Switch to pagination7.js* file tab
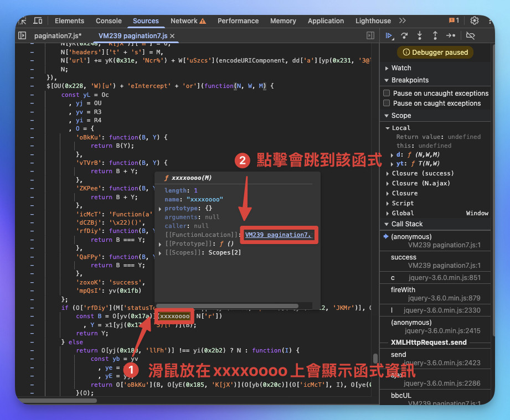The image size is (510, 420). [x=58, y=36]
